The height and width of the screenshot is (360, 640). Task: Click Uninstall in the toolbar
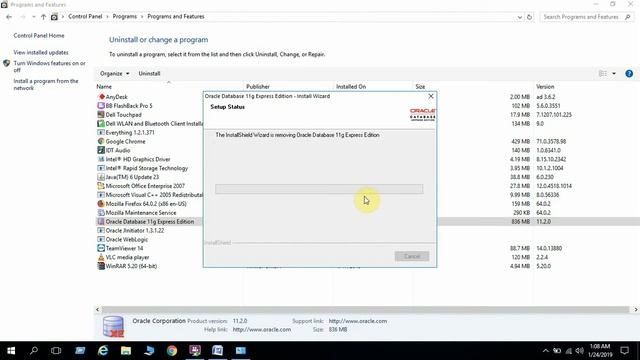[149, 73]
